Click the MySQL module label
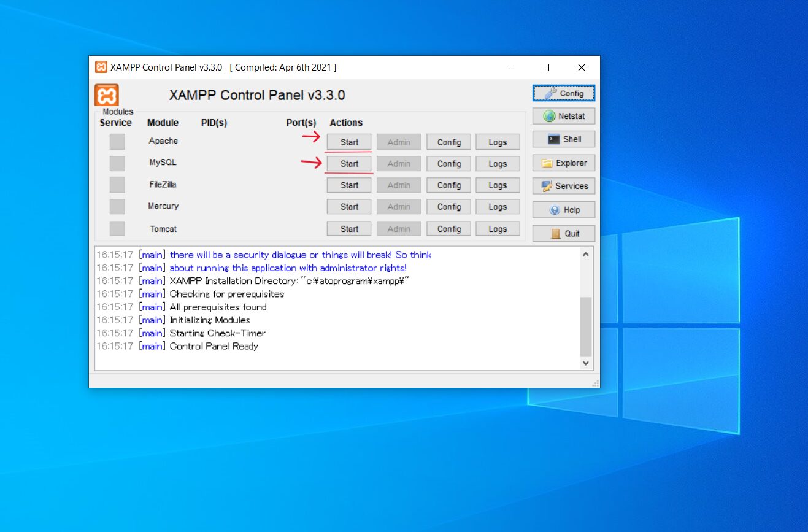Image resolution: width=808 pixels, height=532 pixels. pyautogui.click(x=163, y=163)
